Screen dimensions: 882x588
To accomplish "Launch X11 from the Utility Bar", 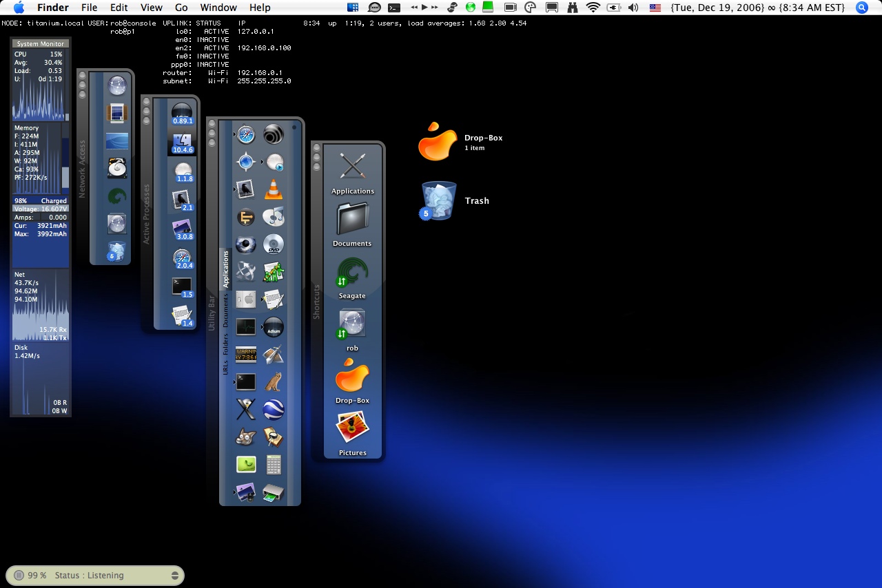I will click(x=246, y=410).
